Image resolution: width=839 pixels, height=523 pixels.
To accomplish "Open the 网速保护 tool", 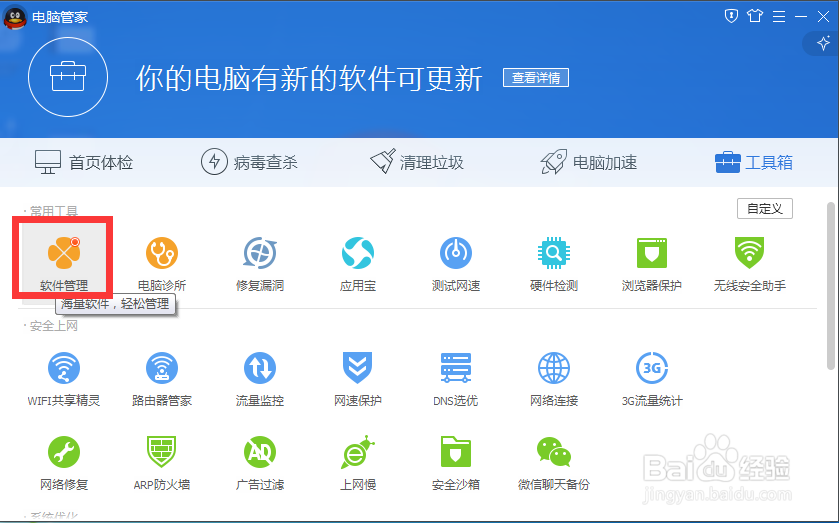I will [357, 379].
